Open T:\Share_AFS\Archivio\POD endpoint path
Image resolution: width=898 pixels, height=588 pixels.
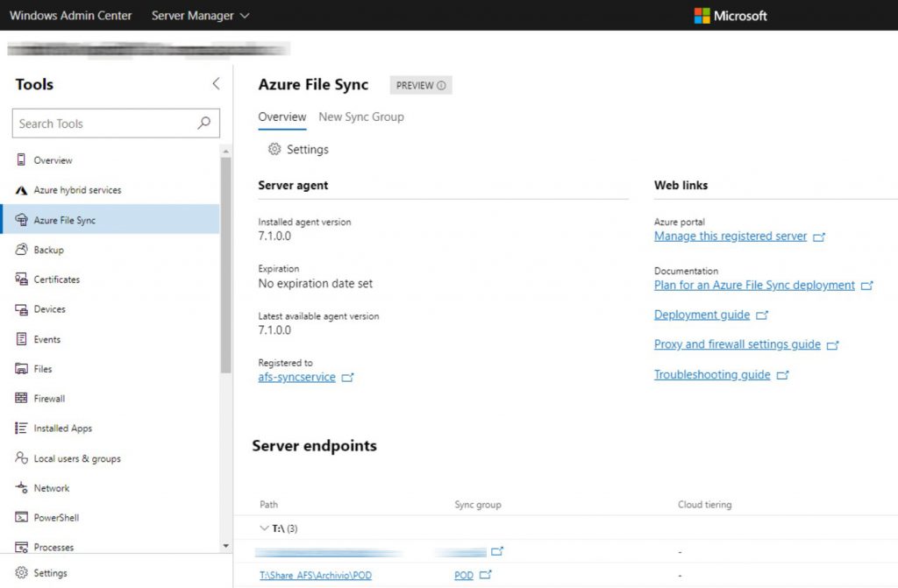[x=316, y=575]
